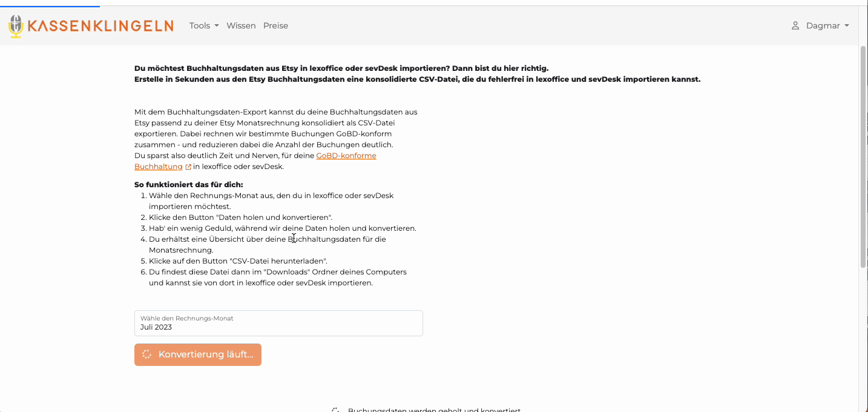Screen dimensions: 868x412
Task: Click the blue loading progress bar at top
Action: coord(50,6)
